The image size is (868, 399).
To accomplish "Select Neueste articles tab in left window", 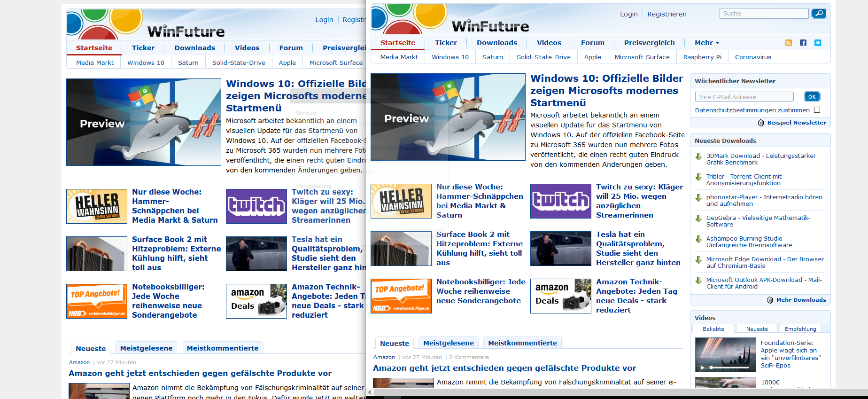I will pos(91,348).
